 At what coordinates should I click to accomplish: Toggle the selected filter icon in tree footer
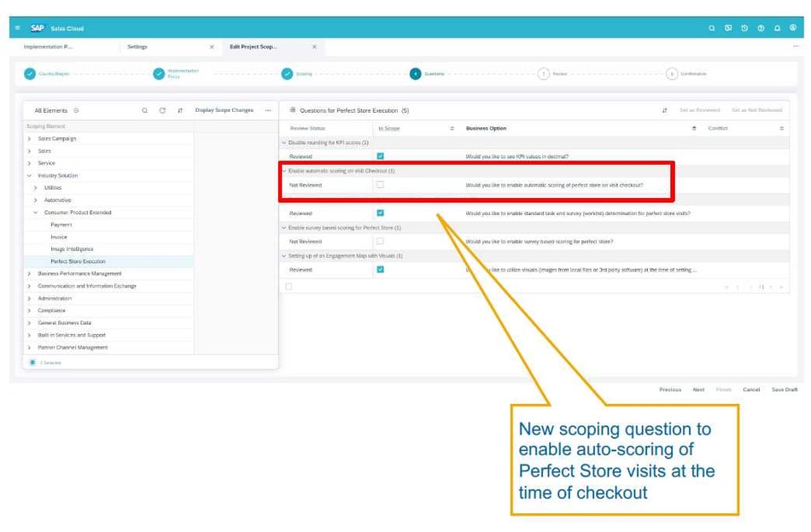click(x=32, y=362)
